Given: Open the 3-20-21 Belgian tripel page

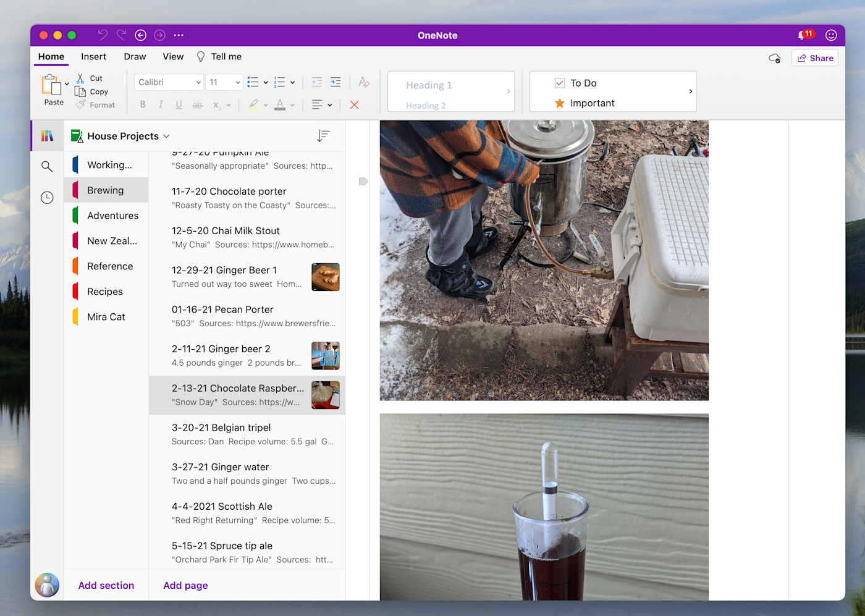Looking at the screenshot, I should (247, 434).
